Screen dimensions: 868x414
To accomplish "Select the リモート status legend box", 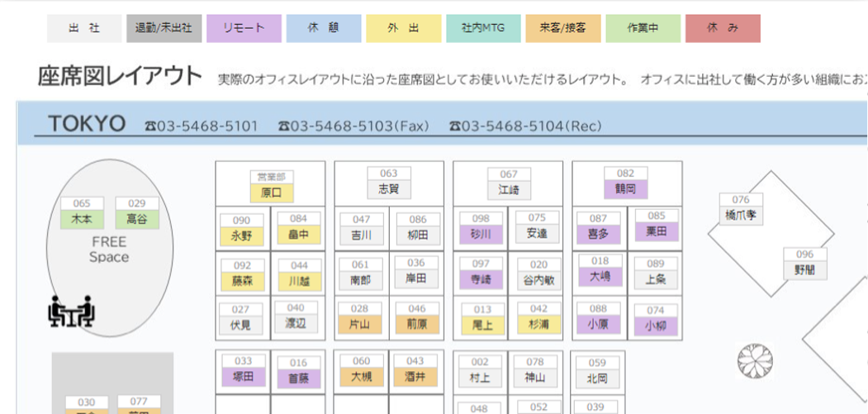I will tap(244, 28).
